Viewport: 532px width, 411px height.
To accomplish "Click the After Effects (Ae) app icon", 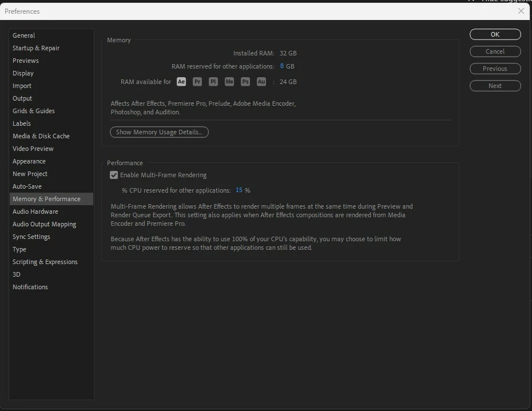I will [x=181, y=82].
